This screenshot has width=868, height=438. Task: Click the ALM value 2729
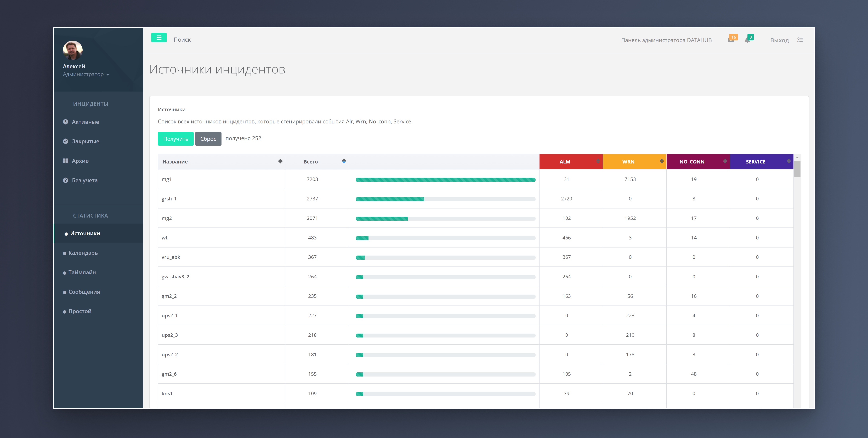point(566,199)
